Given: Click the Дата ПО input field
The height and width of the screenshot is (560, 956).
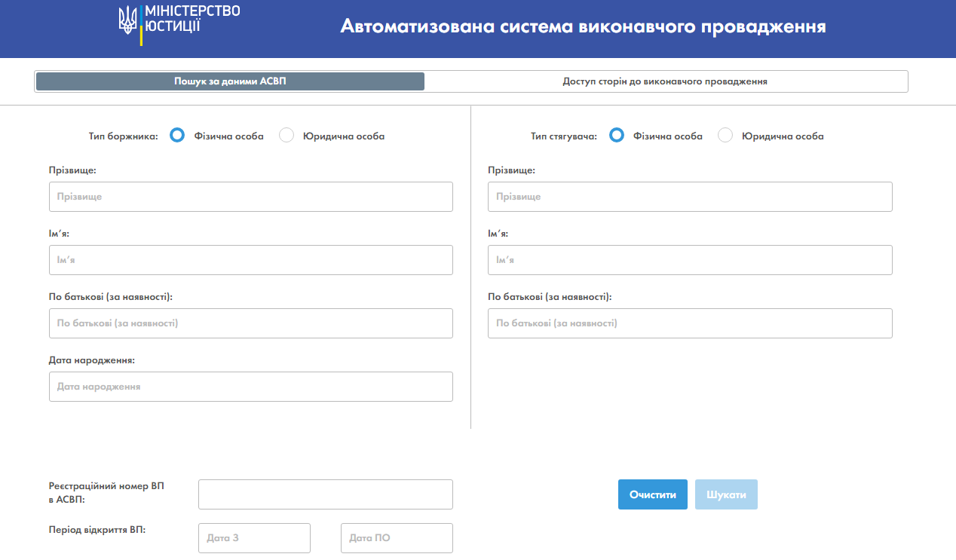Looking at the screenshot, I should pyautogui.click(x=397, y=538).
